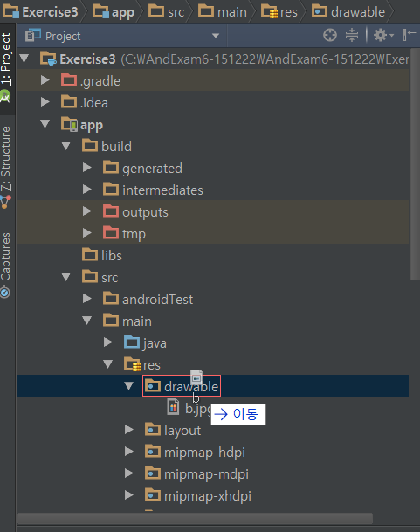Collapse the res folder
420x532 pixels.
click(x=108, y=364)
